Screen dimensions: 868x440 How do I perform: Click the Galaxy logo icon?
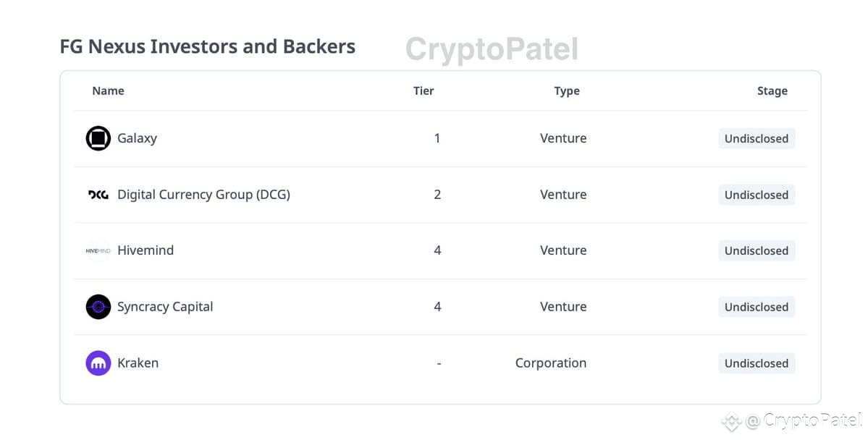[98, 138]
